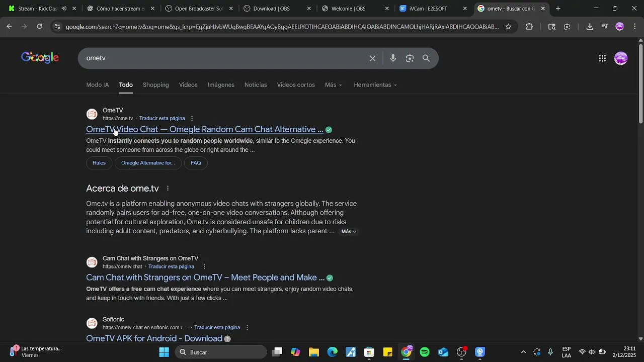Open options beside Acerca de ome.tv
This screenshot has height=362, width=644.
168,189
